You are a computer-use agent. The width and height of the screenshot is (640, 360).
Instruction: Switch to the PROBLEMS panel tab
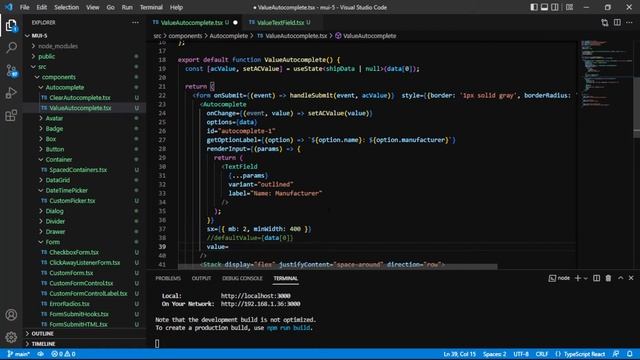[x=168, y=278]
